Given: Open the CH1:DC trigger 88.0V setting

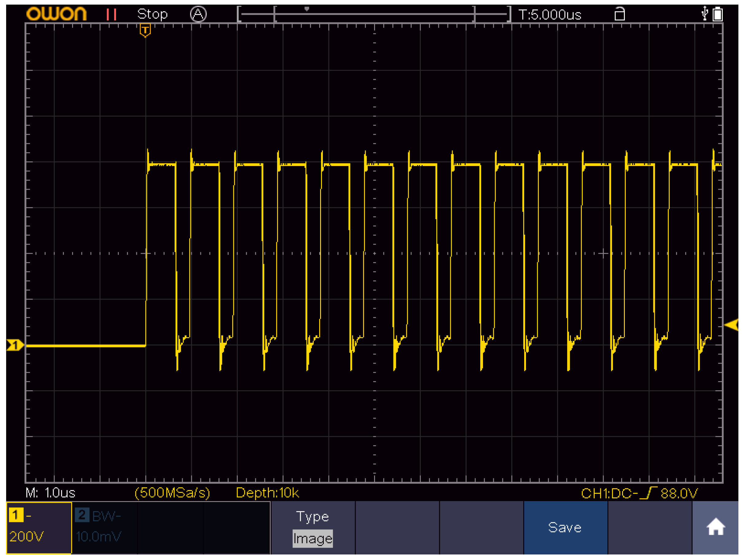Looking at the screenshot, I should click(x=639, y=493).
